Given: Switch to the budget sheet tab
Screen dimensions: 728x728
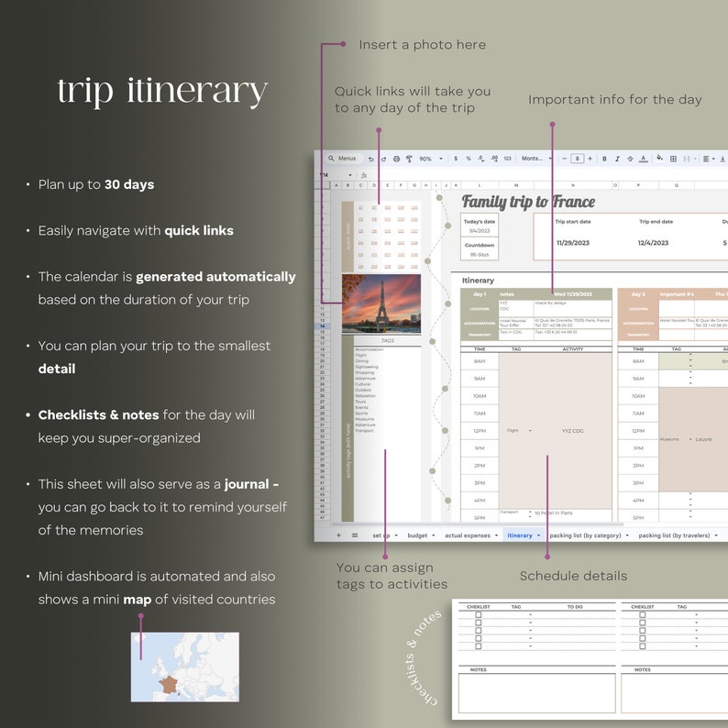Looking at the screenshot, I should click(417, 535).
